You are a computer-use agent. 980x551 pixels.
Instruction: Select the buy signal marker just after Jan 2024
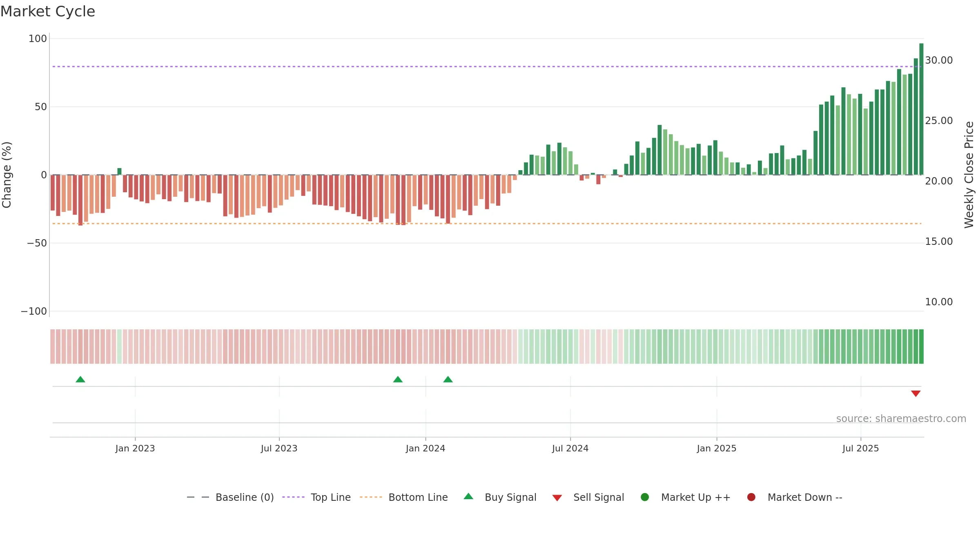pos(448,379)
